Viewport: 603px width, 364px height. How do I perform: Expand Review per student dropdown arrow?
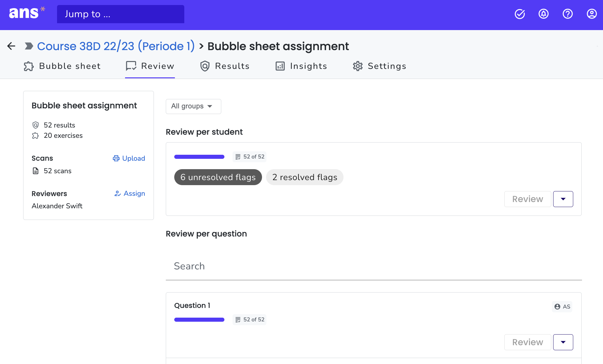[563, 199]
